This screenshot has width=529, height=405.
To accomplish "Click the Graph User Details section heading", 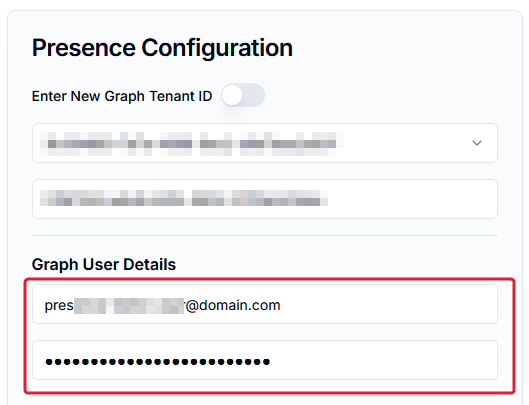I will coord(104,265).
